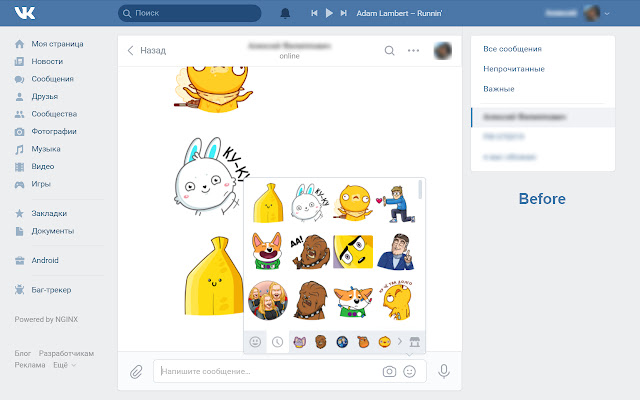Click the Android briefcase icon
640x400 pixels.
[19, 260]
